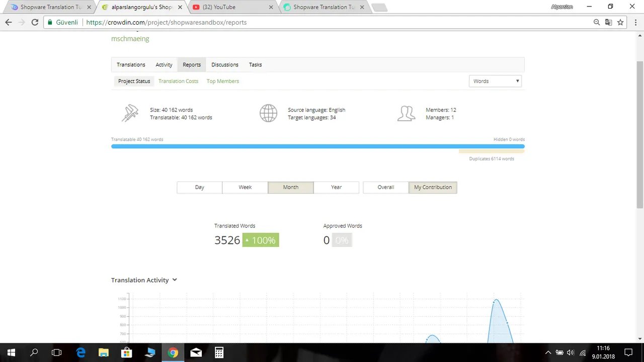Screen dimensions: 644x362
Task: Switch to Overall statistics
Action: coord(386,187)
